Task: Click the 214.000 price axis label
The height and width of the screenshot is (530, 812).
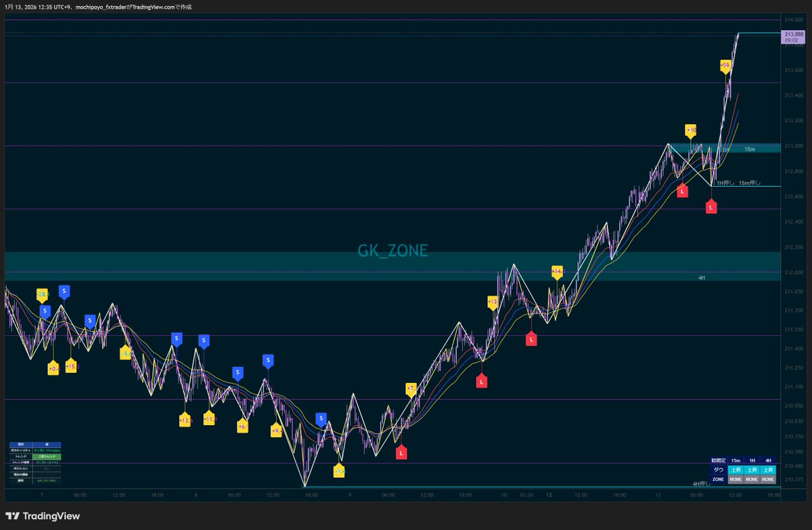Action: click(793, 20)
